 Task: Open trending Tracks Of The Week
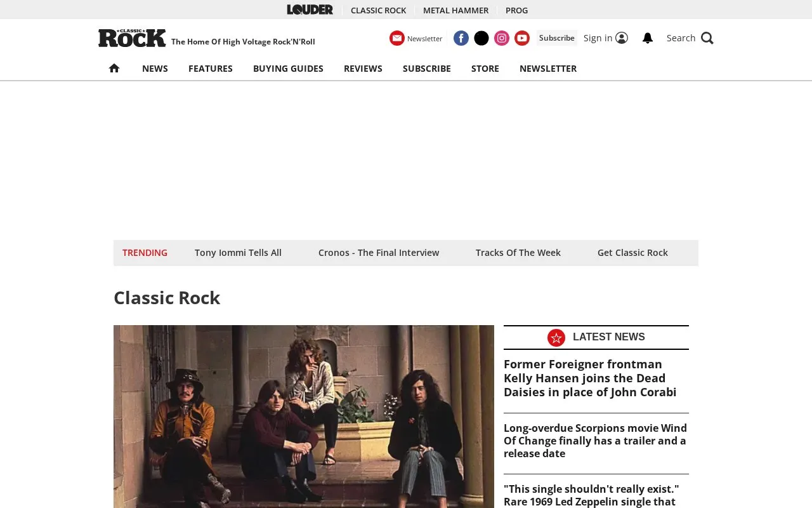point(518,253)
